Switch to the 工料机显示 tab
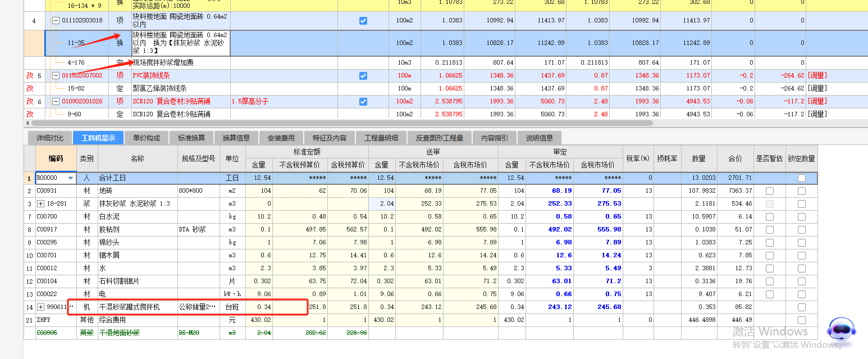Screen dimensions: 868x359 point(98,138)
